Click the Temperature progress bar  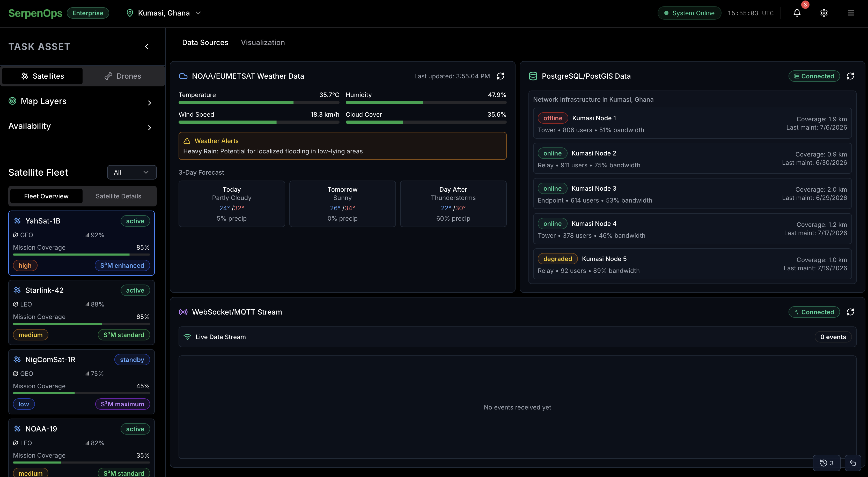click(x=259, y=102)
